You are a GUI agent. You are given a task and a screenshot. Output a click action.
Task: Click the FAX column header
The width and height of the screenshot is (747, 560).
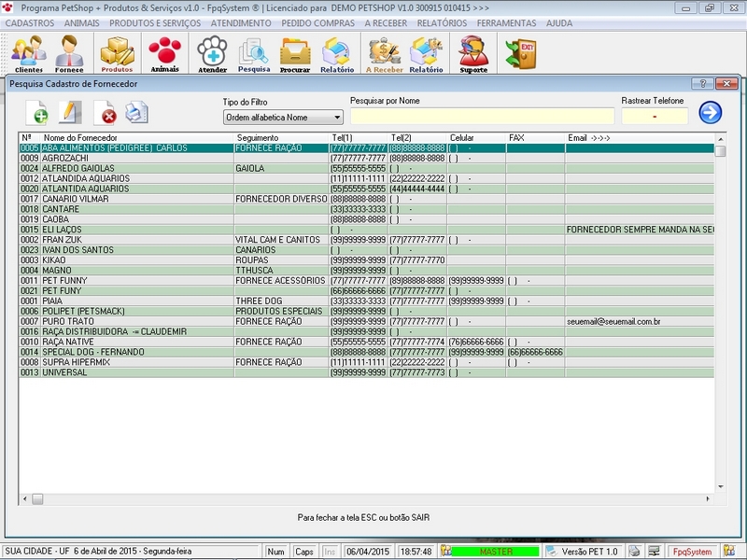[535, 137]
